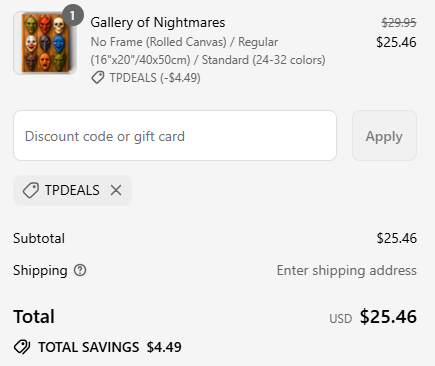Click the quantity badge showing 1
The width and height of the screenshot is (435, 366).
(x=73, y=15)
